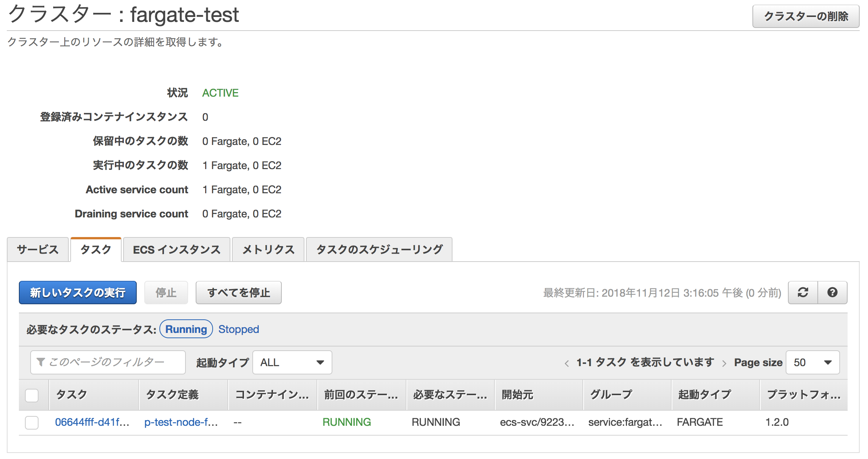Click the filter funnel icon
868x459 pixels.
click(40, 362)
